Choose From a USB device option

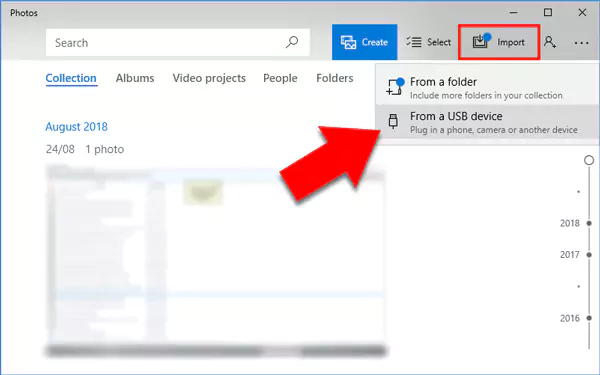(x=487, y=123)
